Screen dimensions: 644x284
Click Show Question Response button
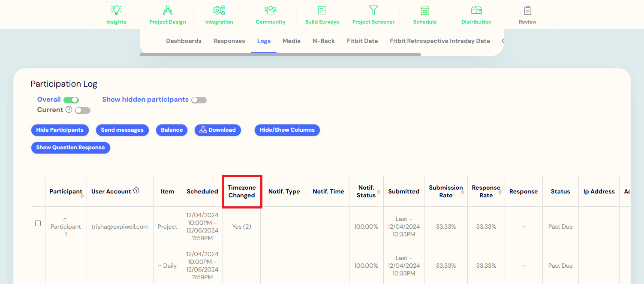71,148
